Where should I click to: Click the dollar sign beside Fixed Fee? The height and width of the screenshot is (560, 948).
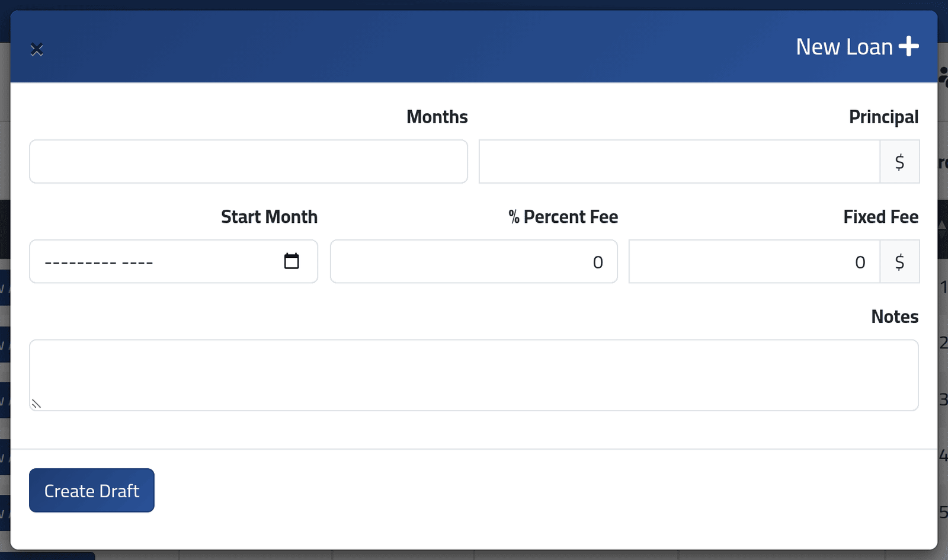point(899,261)
